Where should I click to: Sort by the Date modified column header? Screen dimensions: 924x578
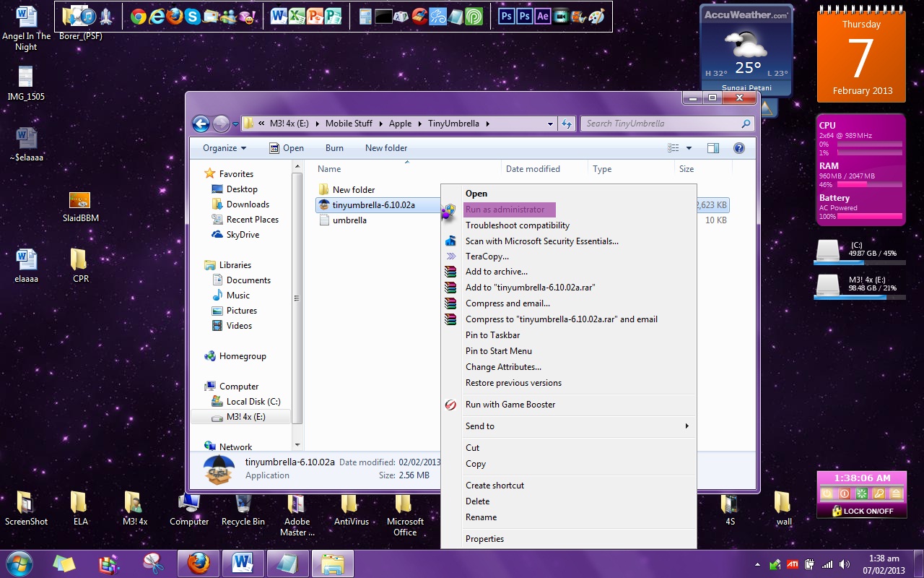click(533, 169)
